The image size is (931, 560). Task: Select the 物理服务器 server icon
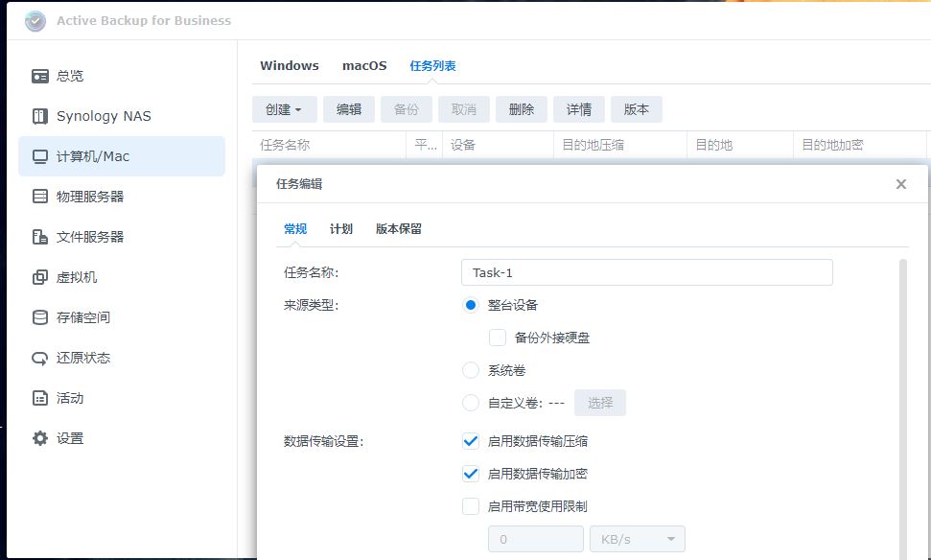39,197
